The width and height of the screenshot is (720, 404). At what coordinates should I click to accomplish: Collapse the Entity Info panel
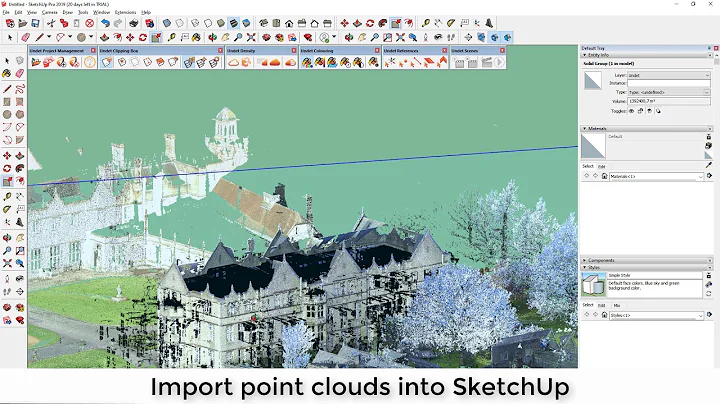584,55
